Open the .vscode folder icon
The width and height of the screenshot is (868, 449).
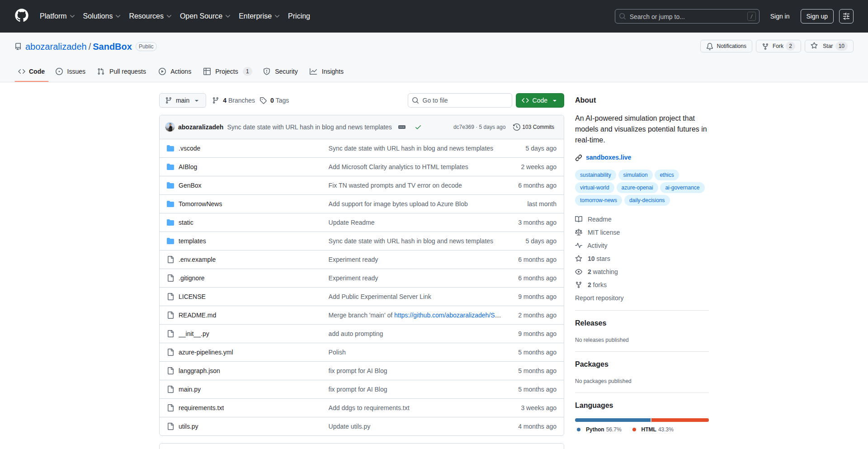170,148
